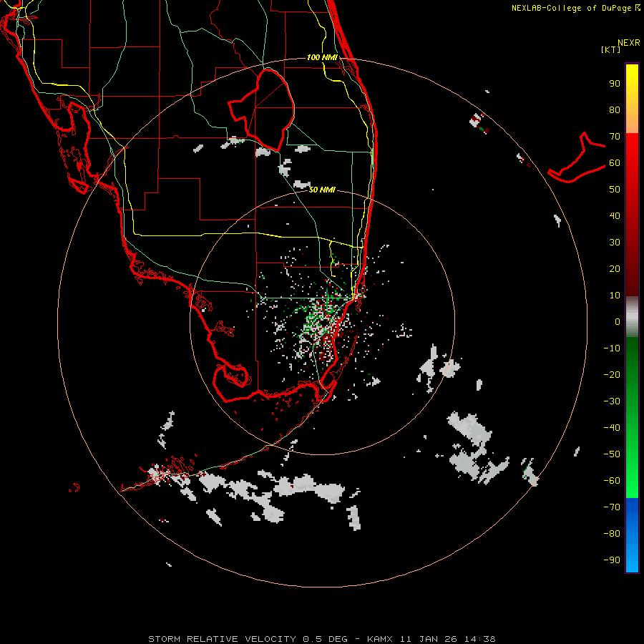Click the 100 NMI range ring label

click(x=322, y=57)
